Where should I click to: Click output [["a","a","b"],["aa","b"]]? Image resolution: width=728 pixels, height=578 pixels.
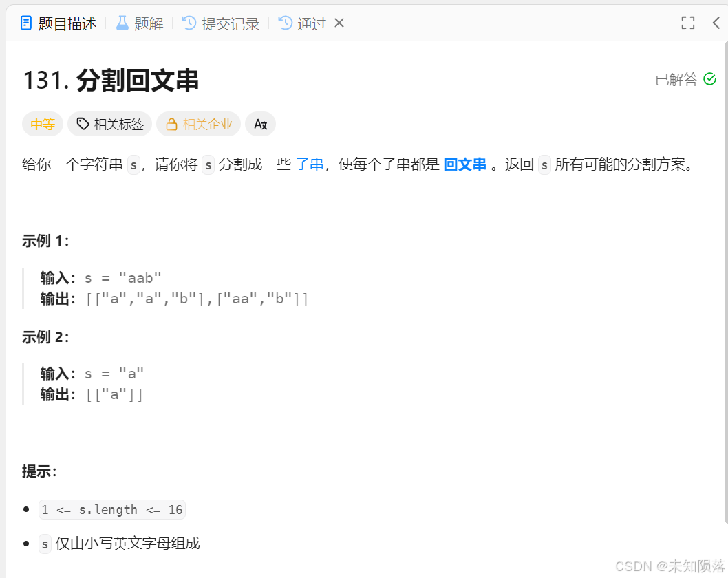click(x=197, y=299)
